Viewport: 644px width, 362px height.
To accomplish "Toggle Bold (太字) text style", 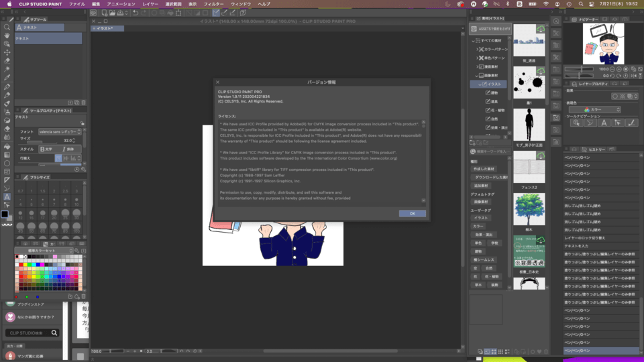I will [x=46, y=149].
